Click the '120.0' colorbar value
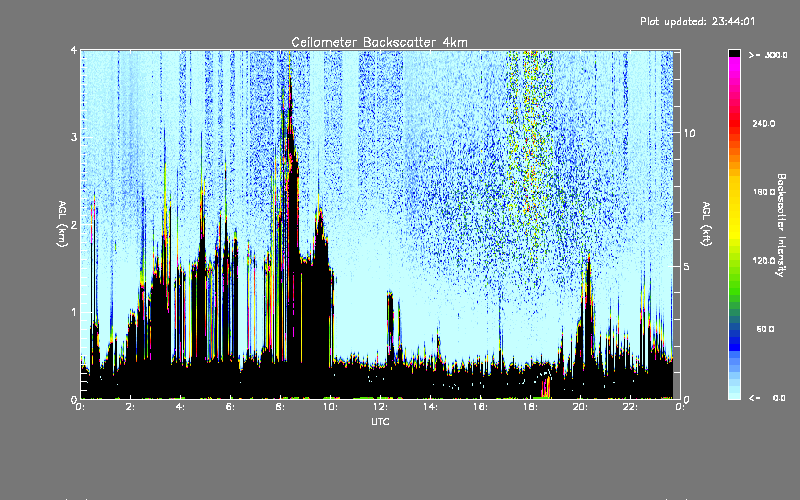Viewport: 800px width, 500px height. (x=764, y=261)
